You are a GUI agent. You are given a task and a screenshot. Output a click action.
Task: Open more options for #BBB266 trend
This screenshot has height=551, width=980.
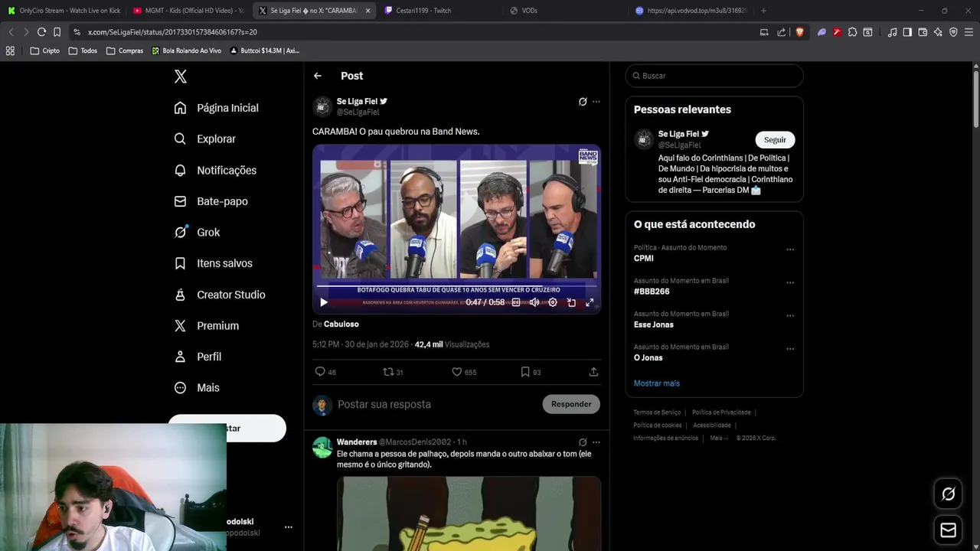[x=790, y=282]
